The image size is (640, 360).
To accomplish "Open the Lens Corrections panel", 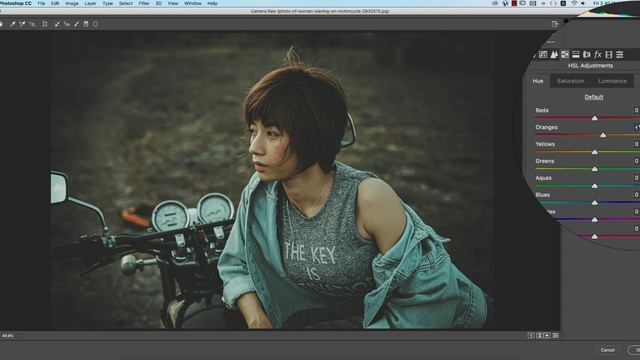I will pos(587,54).
